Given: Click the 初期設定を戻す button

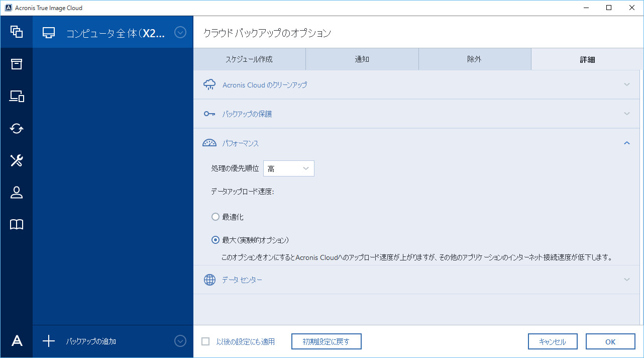Looking at the screenshot, I should pyautogui.click(x=326, y=341).
